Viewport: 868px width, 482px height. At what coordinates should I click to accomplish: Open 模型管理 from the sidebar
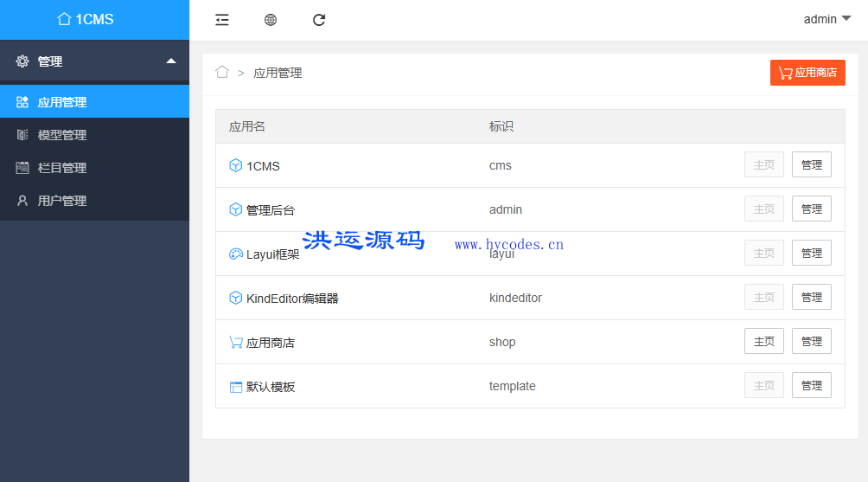coord(62,135)
